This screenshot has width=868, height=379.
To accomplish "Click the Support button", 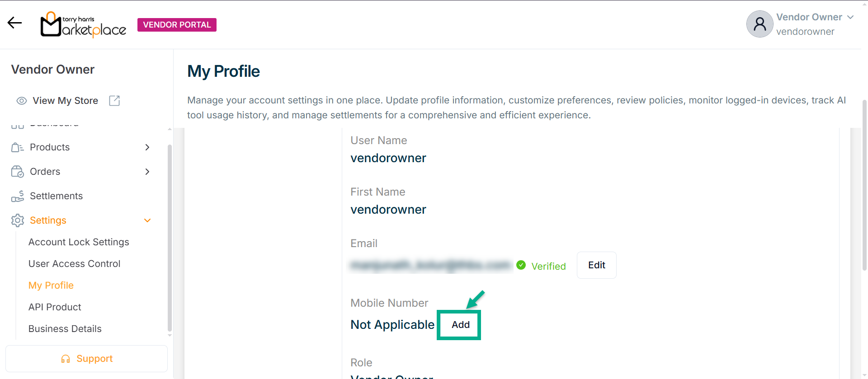I will coord(86,359).
